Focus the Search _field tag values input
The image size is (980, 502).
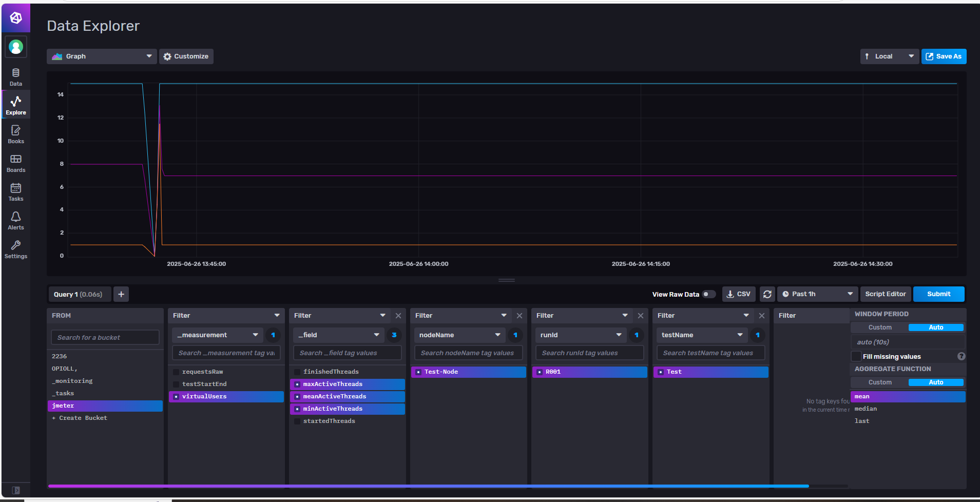[348, 353]
